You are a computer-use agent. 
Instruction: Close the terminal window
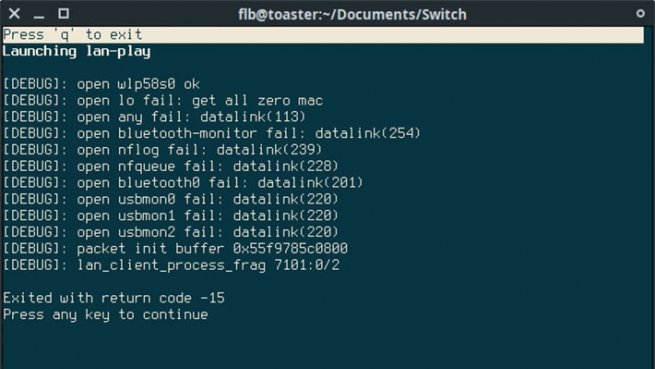click(x=14, y=14)
